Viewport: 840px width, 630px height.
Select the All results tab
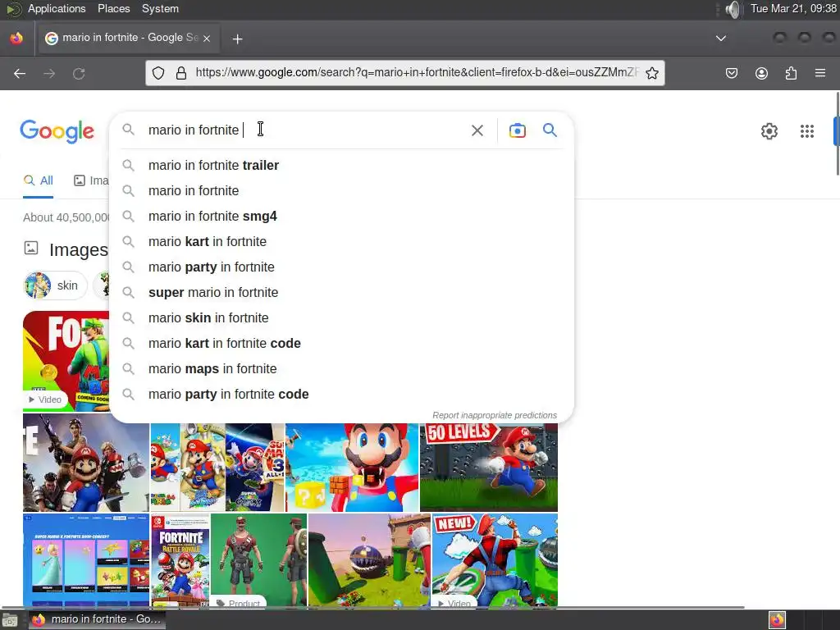click(x=38, y=180)
